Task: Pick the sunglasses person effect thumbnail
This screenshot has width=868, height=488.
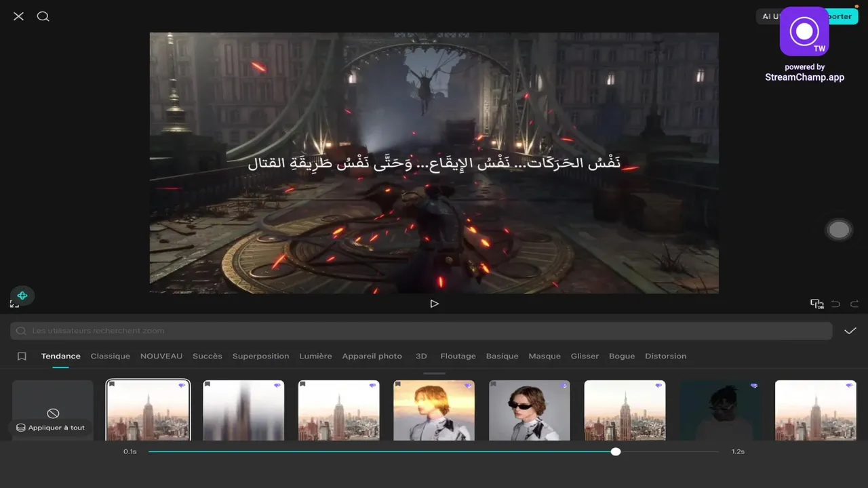Action: [530, 410]
